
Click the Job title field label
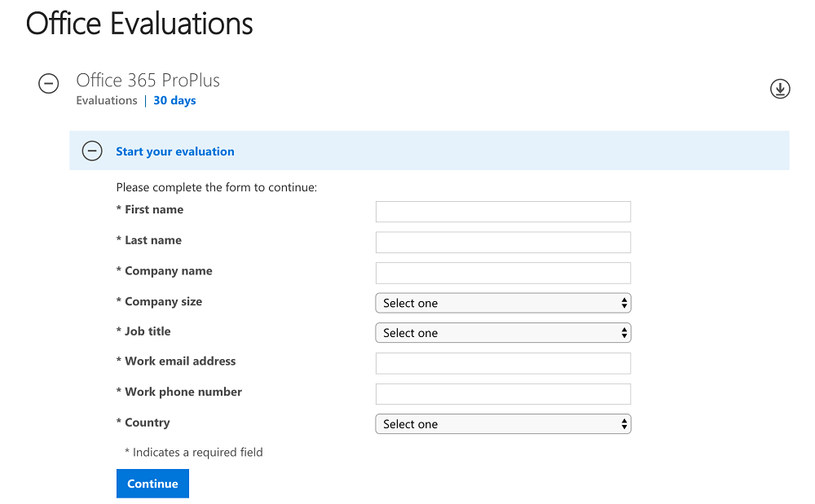click(x=148, y=331)
